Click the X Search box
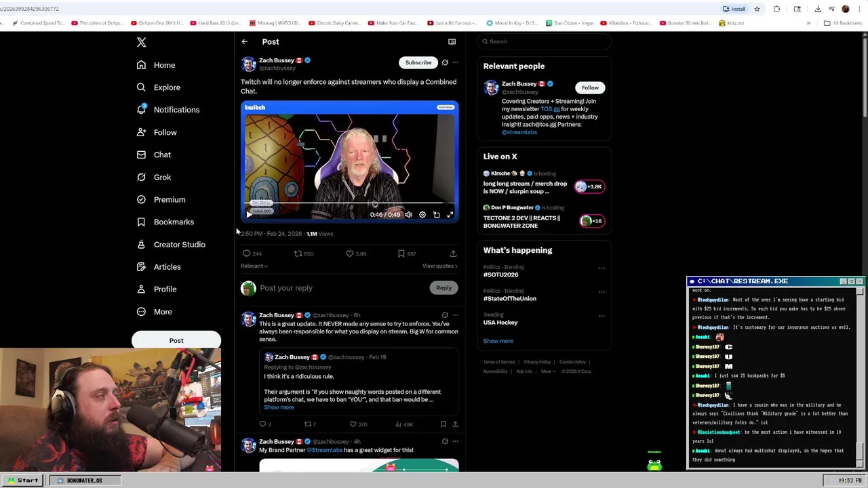Screen dimensions: 868x488 point(545,41)
